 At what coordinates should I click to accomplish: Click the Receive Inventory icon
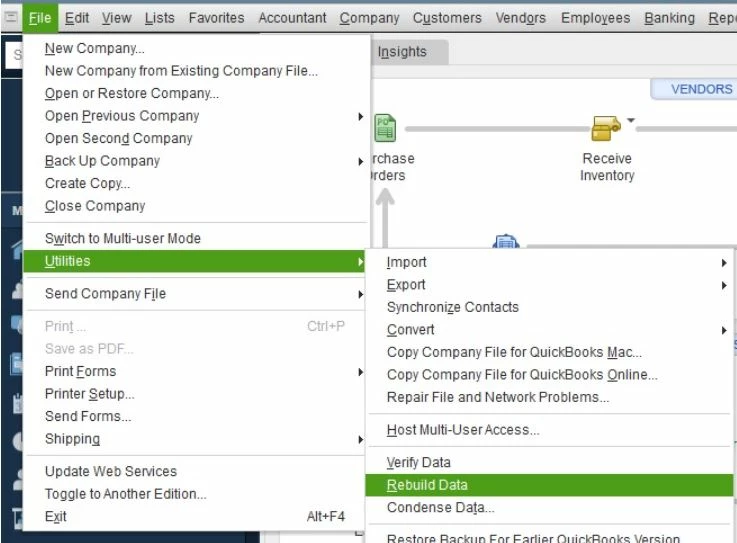point(606,128)
